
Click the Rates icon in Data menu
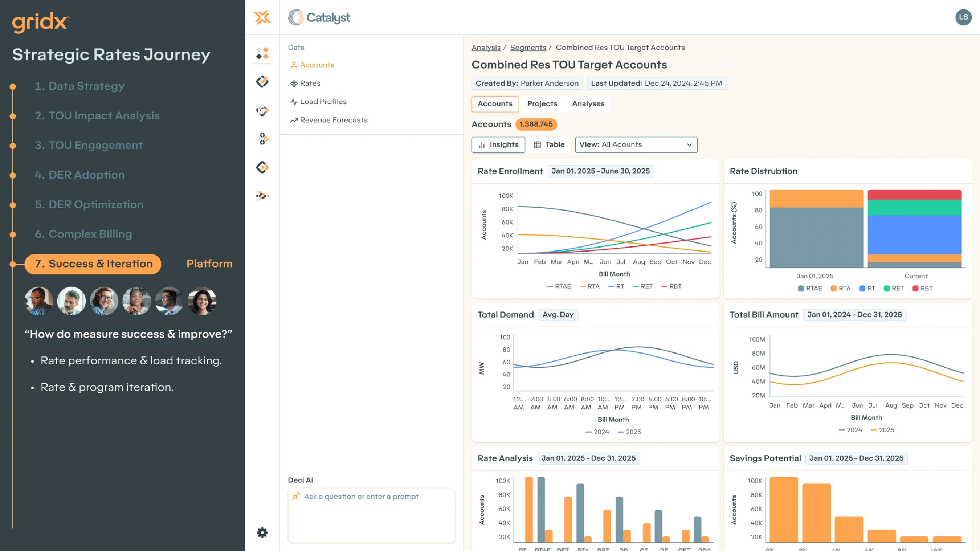[x=294, y=83]
